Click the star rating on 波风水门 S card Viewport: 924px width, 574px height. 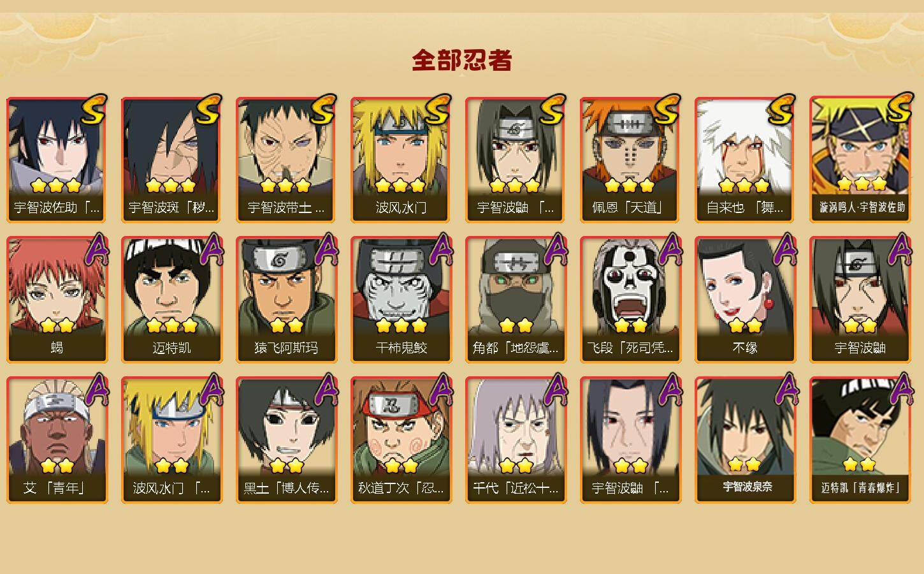[401, 186]
